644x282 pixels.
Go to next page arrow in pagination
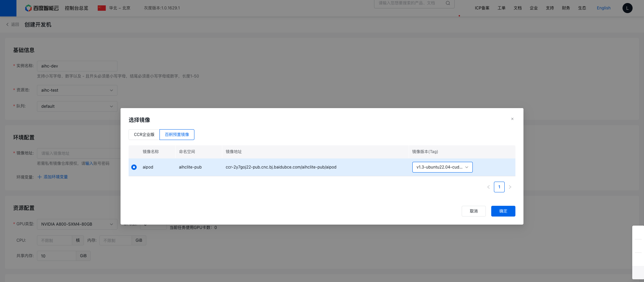tap(510, 187)
